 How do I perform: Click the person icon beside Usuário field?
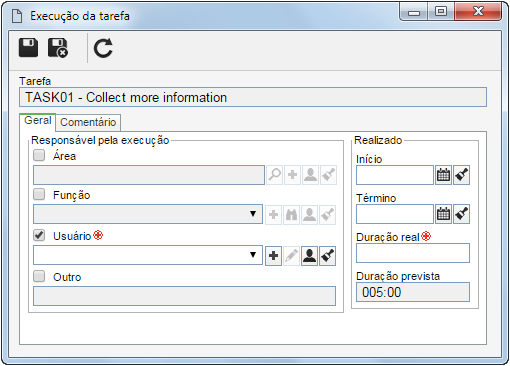click(309, 256)
